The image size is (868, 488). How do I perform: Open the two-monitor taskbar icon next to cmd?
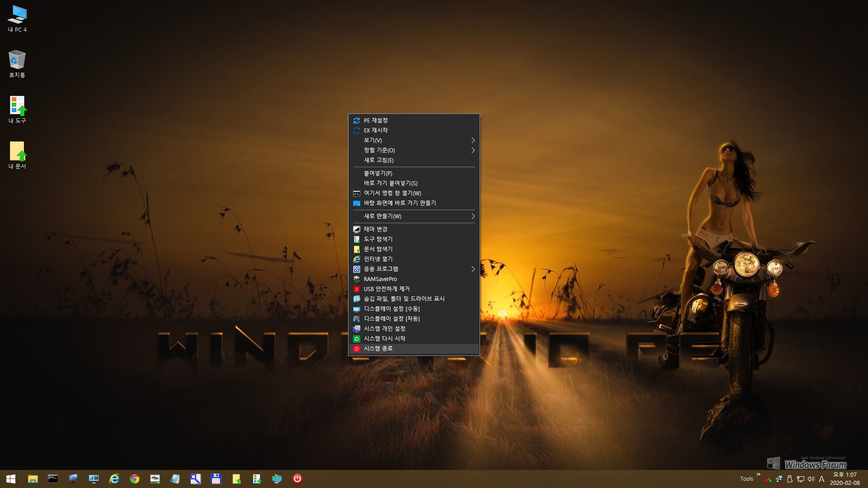click(73, 479)
